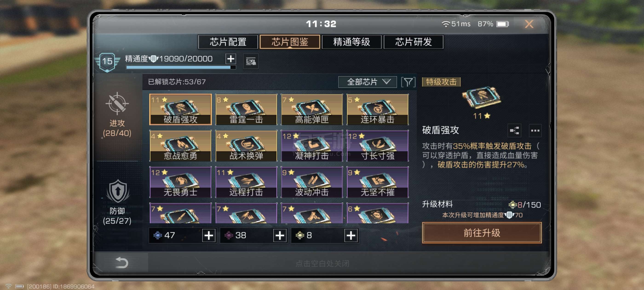This screenshot has height=290, width=644.
Task: Click the filter funnel icon
Action: [408, 82]
